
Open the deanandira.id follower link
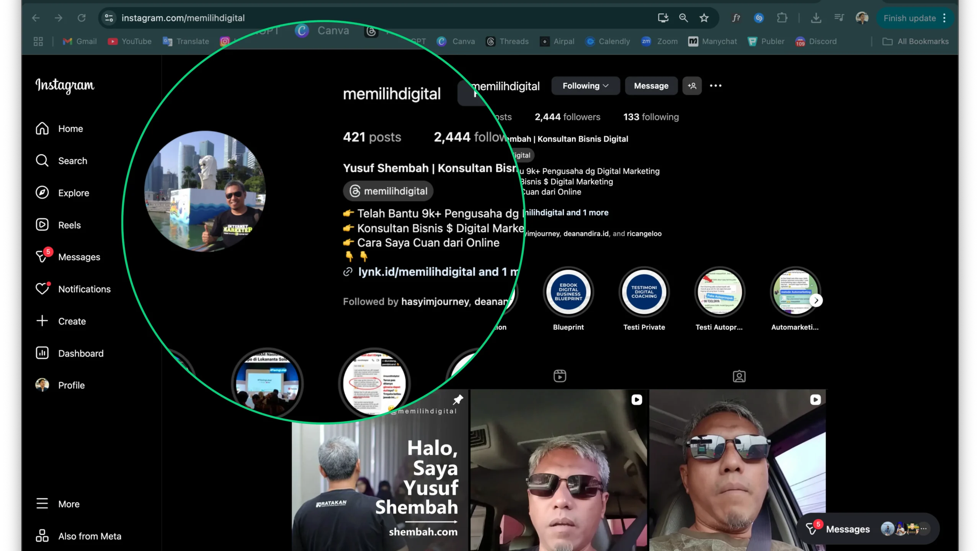point(586,233)
